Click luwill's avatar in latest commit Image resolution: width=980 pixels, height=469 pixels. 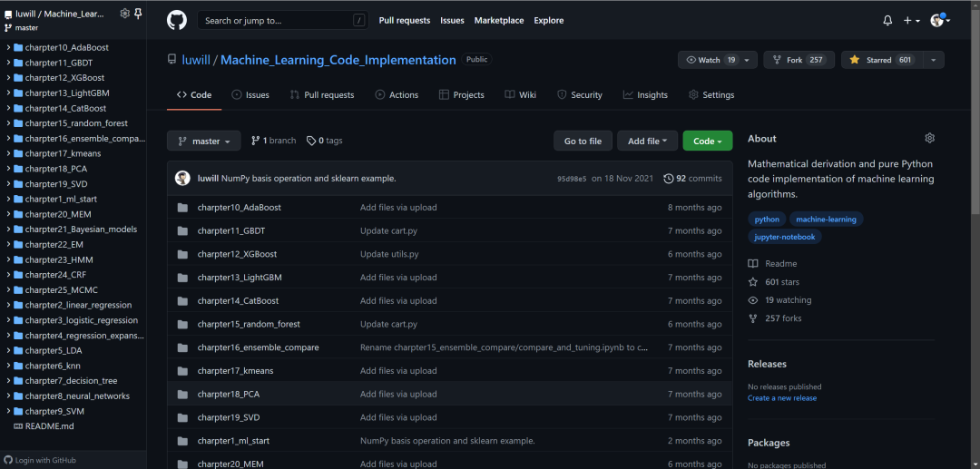point(182,178)
